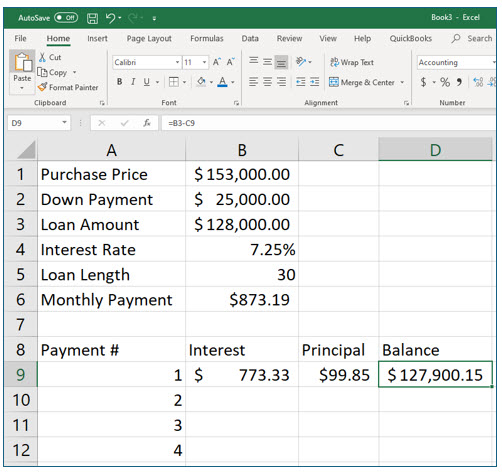Click the Redo arrow icon

tap(133, 18)
